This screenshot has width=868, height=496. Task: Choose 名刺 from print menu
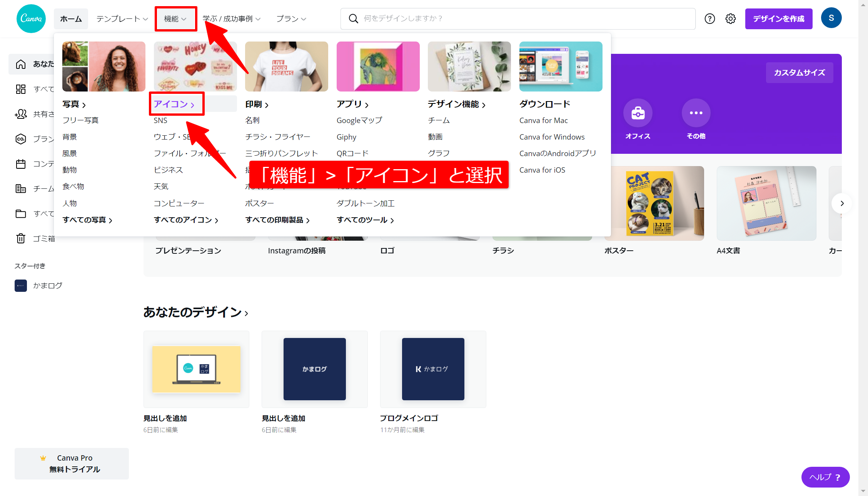tap(252, 120)
